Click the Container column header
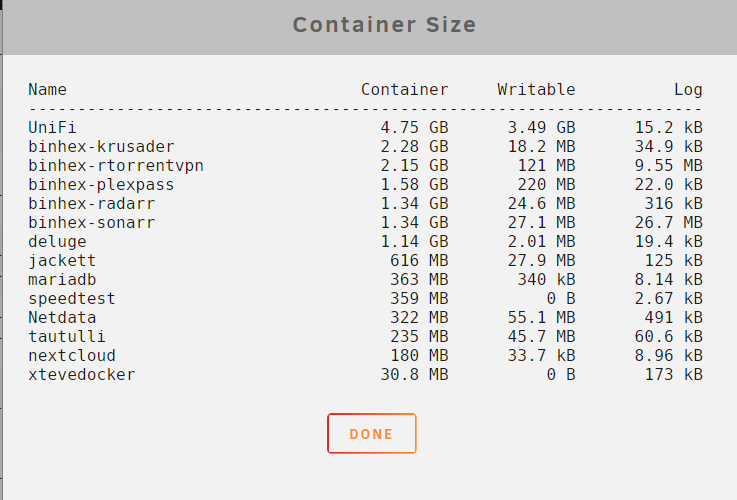737x500 pixels. pos(405,89)
